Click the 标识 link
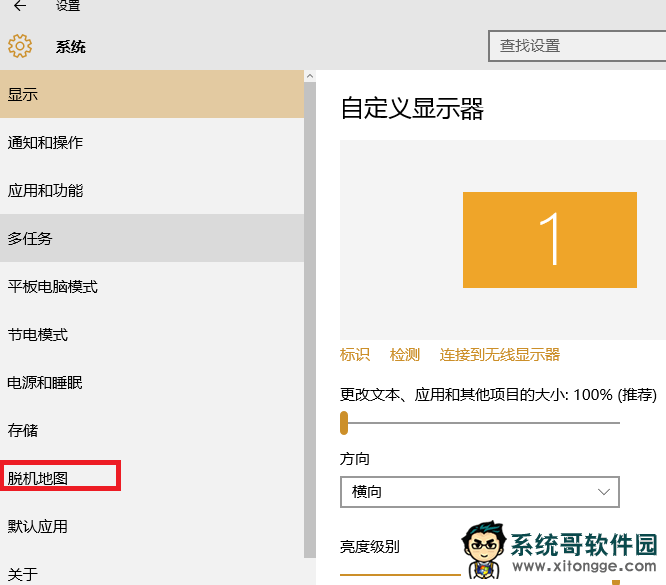Viewport: 666px width, 585px height. click(355, 355)
